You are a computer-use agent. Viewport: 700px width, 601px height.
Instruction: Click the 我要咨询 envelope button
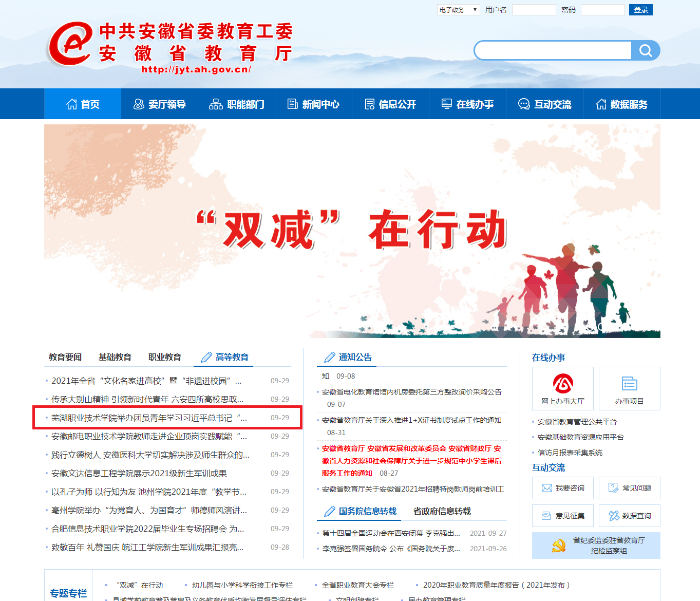click(x=563, y=488)
